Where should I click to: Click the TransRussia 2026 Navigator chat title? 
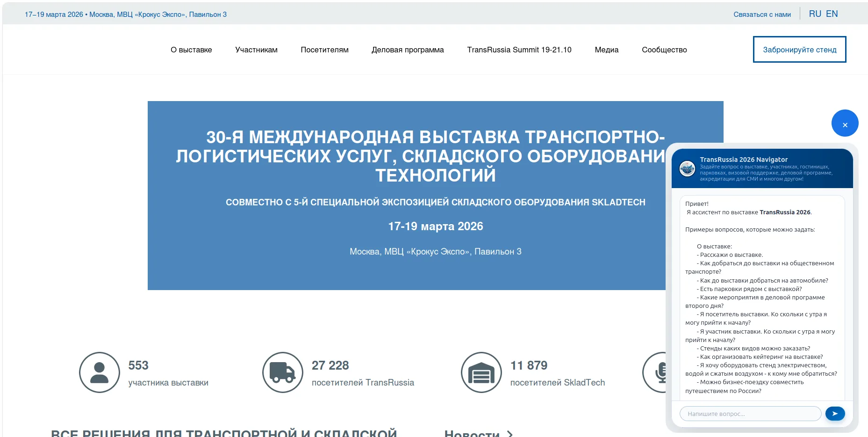pyautogui.click(x=744, y=160)
